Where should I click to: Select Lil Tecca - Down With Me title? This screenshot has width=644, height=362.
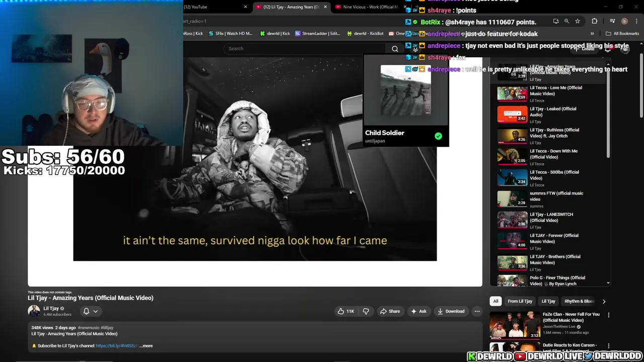(x=553, y=154)
